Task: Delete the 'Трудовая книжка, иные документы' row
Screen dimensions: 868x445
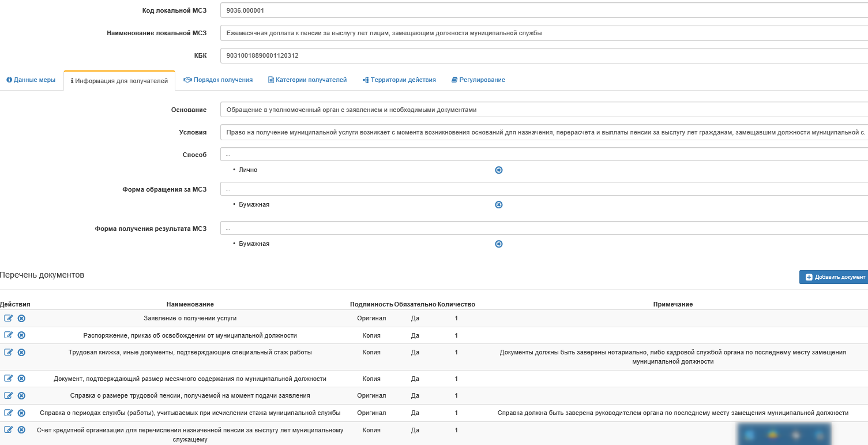Action: [x=21, y=352]
